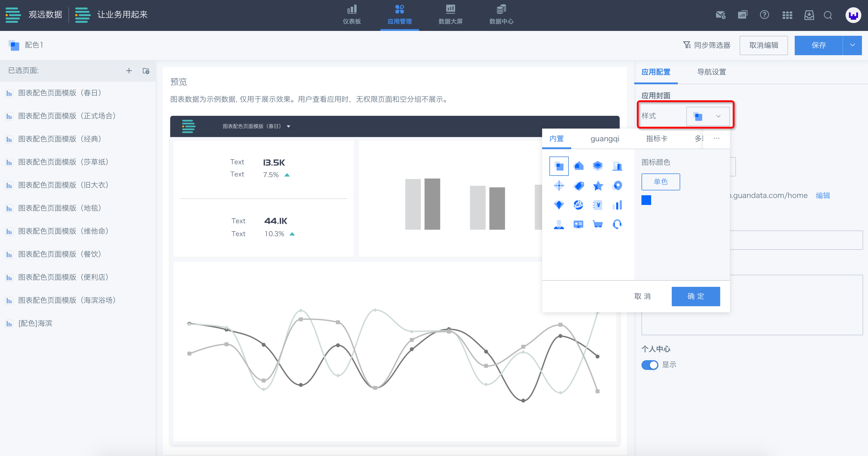
Task: Select page 图表配色页面模版（地毯）
Action: [x=78, y=208]
